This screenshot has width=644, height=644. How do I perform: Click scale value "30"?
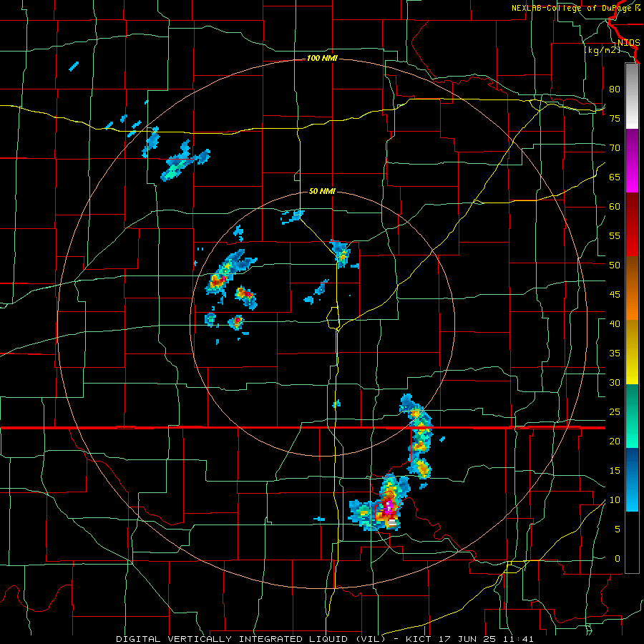(615, 382)
